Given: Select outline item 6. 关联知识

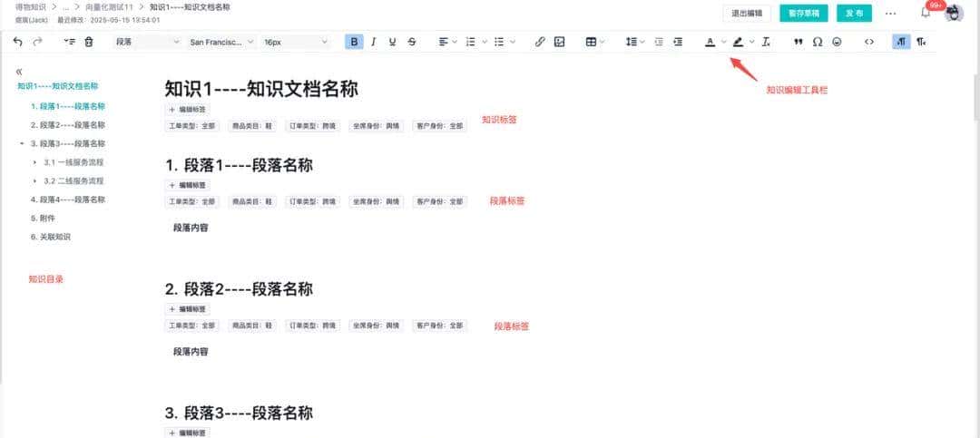Looking at the screenshot, I should click(51, 238).
